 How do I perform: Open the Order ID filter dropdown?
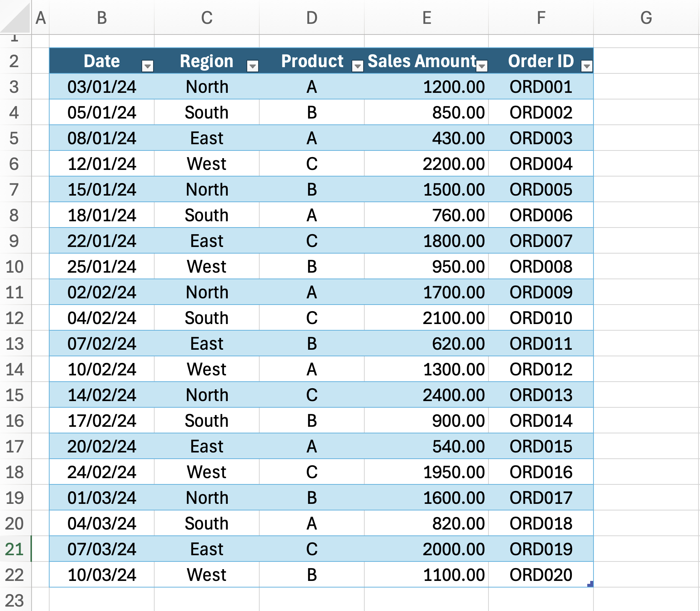587,66
